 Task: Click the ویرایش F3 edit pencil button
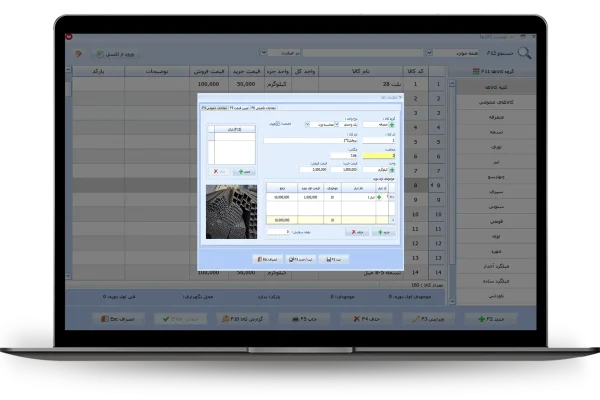click(x=429, y=319)
